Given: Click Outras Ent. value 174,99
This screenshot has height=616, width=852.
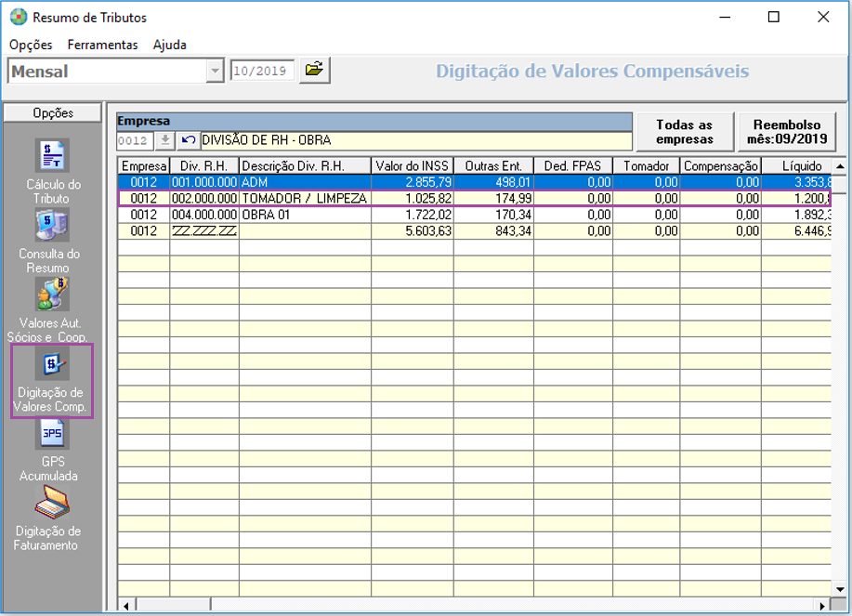Looking at the screenshot, I should (493, 198).
